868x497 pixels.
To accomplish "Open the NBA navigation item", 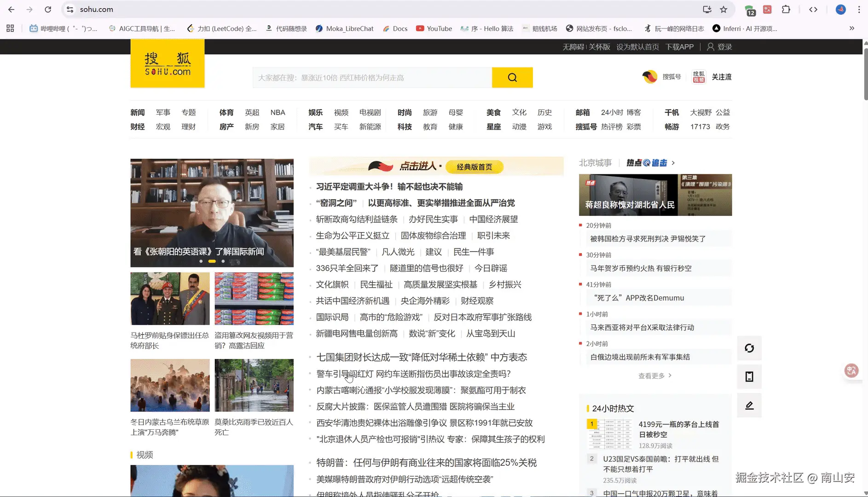I will [278, 113].
